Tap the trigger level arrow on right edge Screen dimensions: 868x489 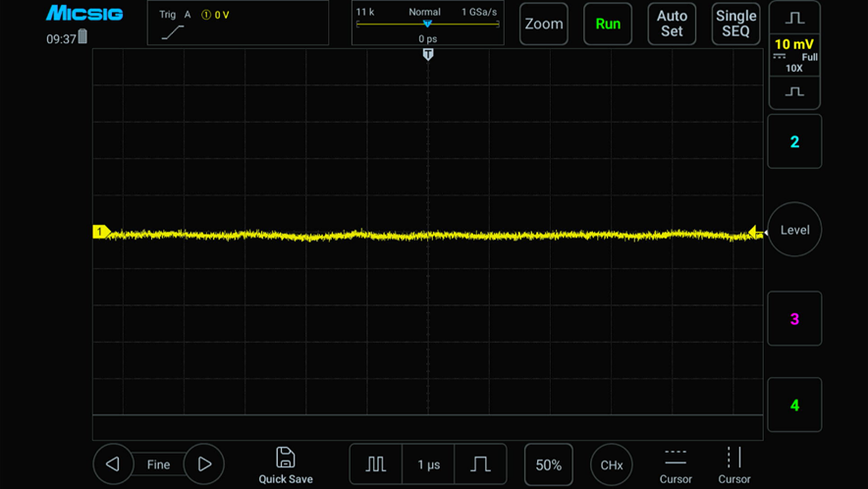coord(756,232)
